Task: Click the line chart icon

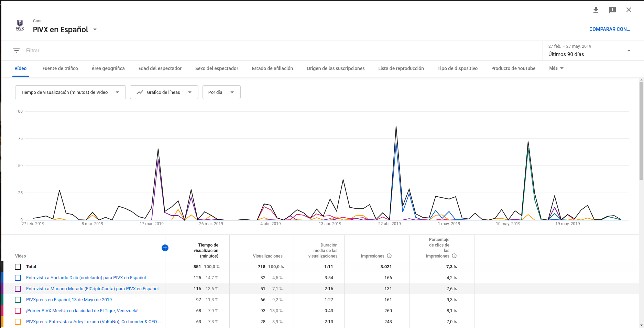Action: 140,92
